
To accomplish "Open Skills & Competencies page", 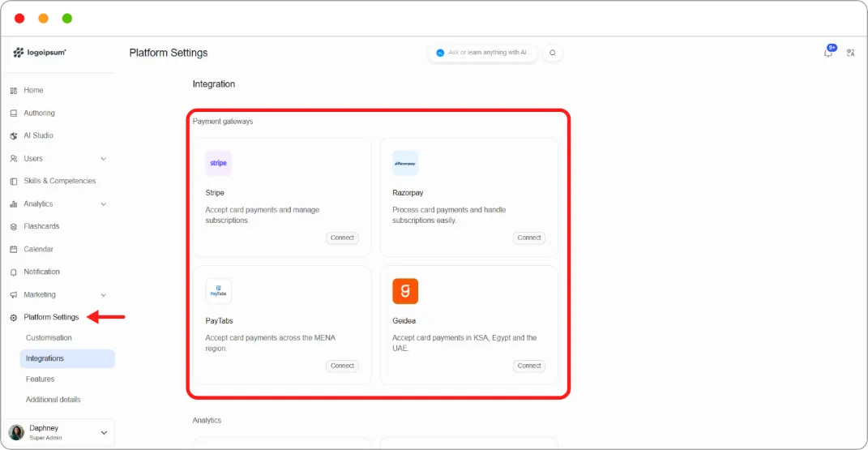I will (x=58, y=181).
